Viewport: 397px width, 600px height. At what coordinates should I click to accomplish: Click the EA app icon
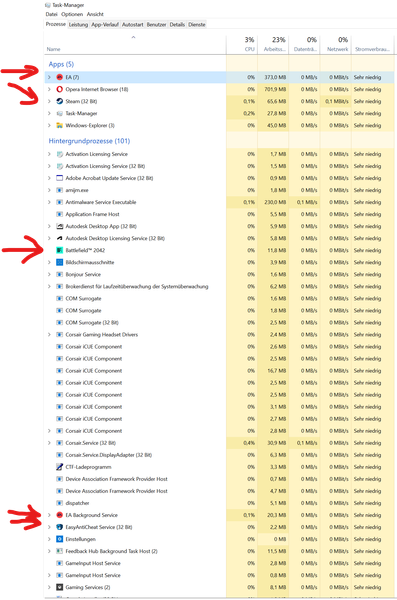(59, 77)
